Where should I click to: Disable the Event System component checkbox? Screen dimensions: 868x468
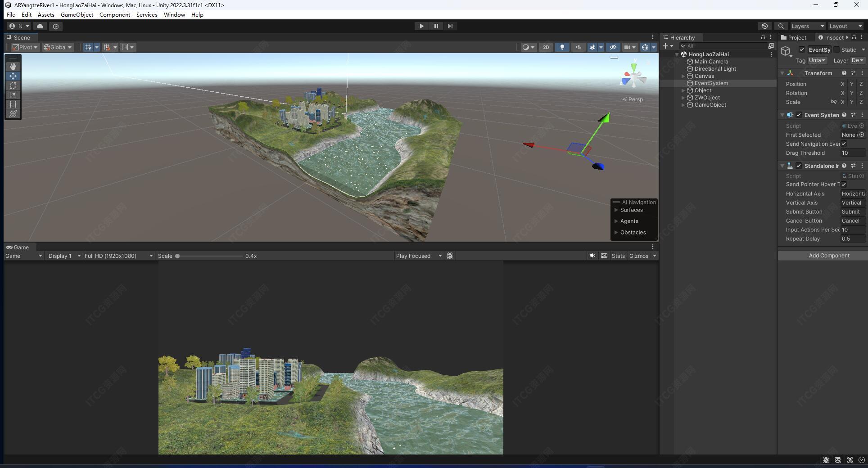tap(799, 115)
